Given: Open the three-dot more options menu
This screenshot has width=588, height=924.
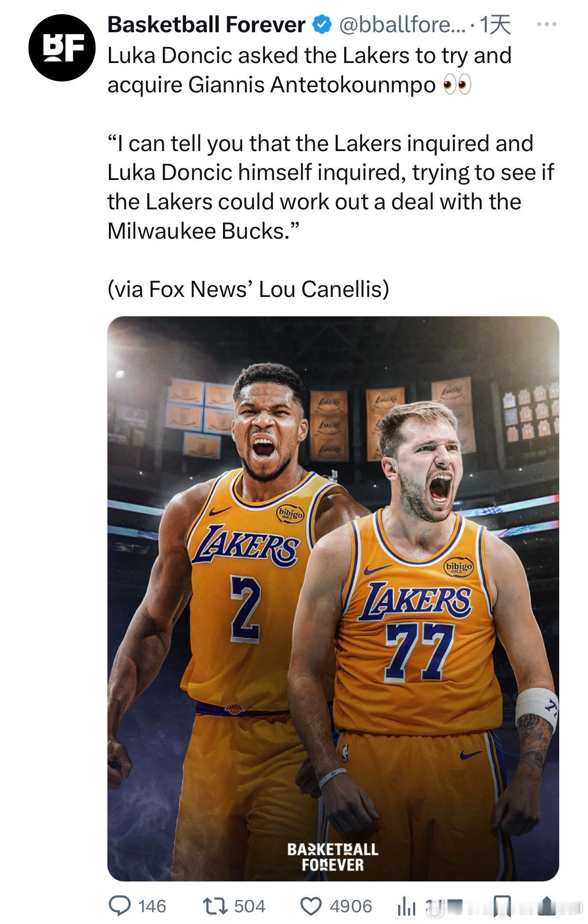Looking at the screenshot, I should point(547,24).
